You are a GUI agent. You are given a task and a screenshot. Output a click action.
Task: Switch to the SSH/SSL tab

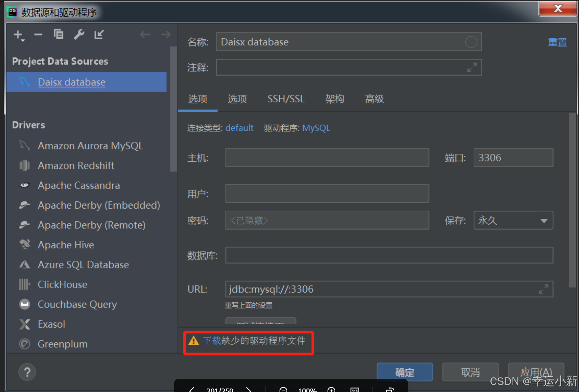pyautogui.click(x=286, y=99)
